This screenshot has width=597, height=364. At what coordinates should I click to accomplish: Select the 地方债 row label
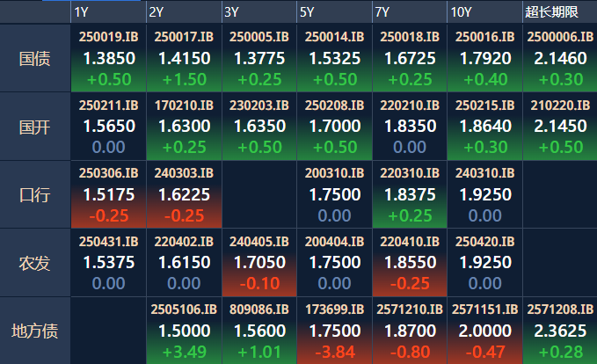[x=35, y=331]
